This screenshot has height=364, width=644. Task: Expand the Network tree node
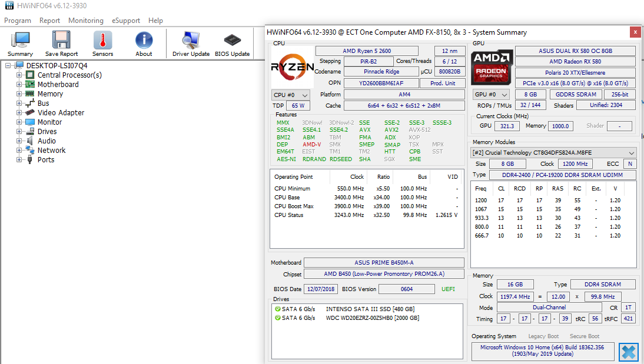19,150
